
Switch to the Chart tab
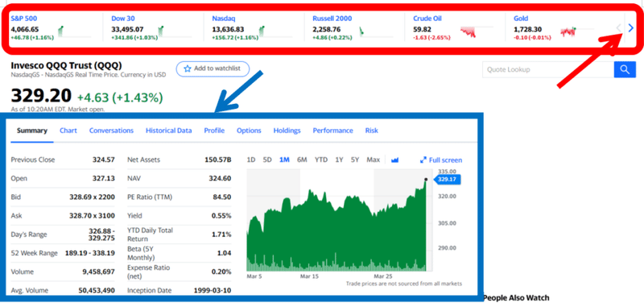click(68, 131)
